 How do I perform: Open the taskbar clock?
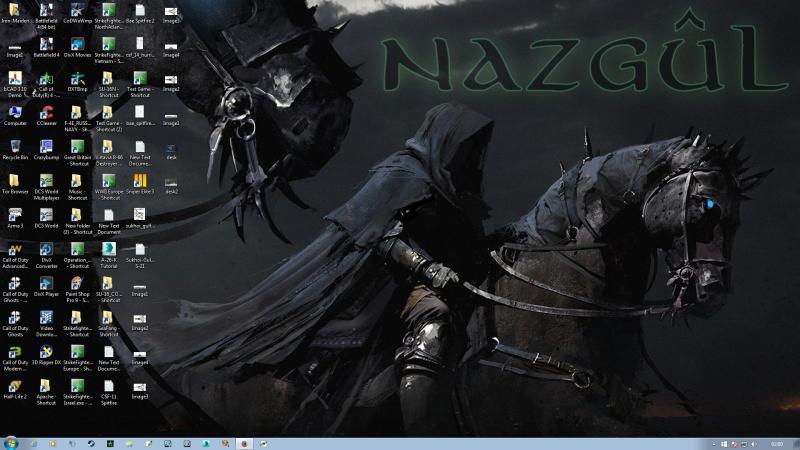(x=777, y=444)
